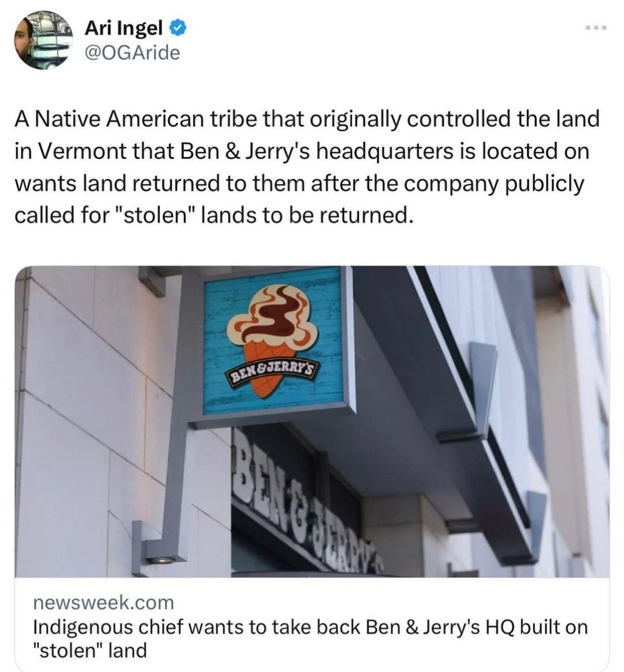Visit the @OGAride handle profile
The height and width of the screenshot is (672, 624).
(x=132, y=53)
